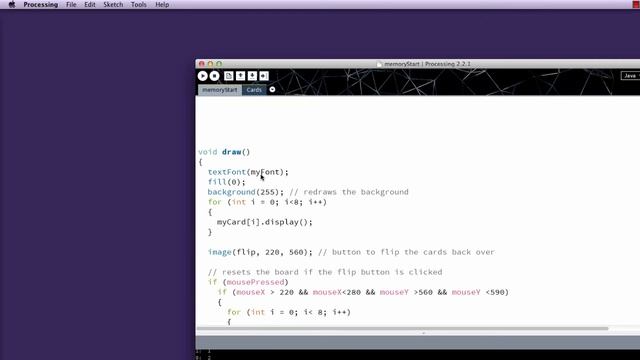The image size is (640, 360).
Task: Open the tab options arrow menu
Action: pos(272,89)
